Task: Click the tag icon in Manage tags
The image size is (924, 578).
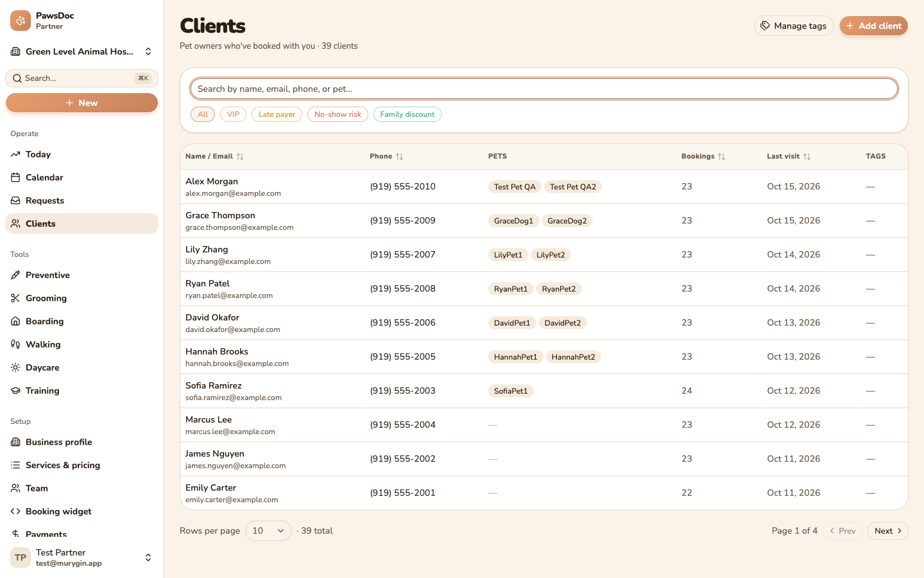Action: (x=765, y=26)
